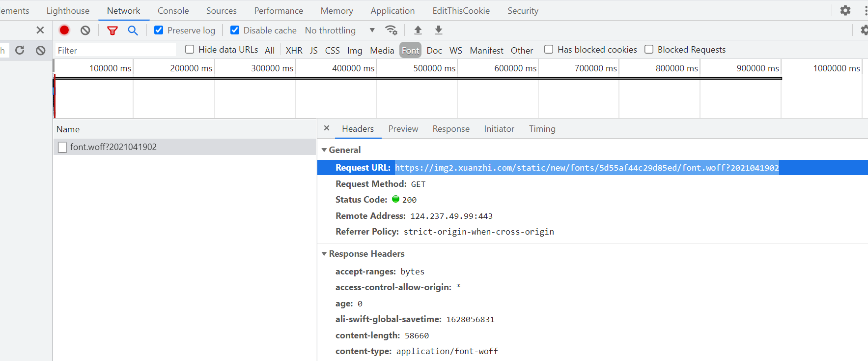Click the Status Code 200 value

tap(409, 200)
